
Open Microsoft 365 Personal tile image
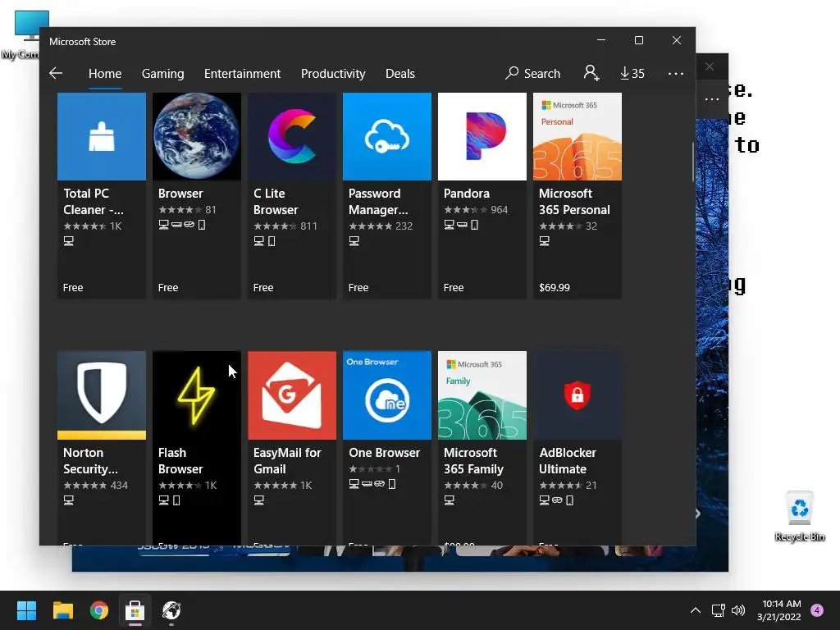[x=577, y=137]
